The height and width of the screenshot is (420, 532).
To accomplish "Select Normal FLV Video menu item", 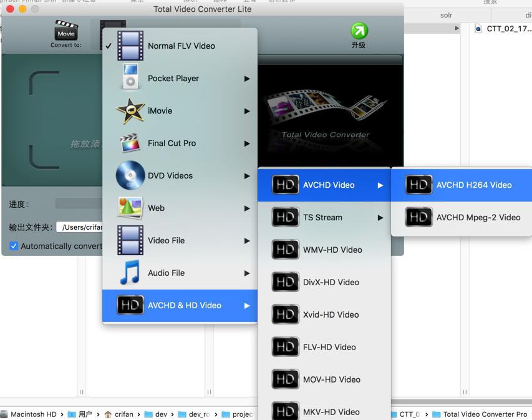I will coord(180,46).
